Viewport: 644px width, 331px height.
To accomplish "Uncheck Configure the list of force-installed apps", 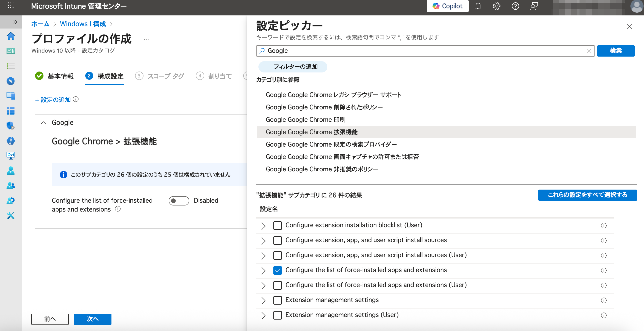I will click(277, 270).
